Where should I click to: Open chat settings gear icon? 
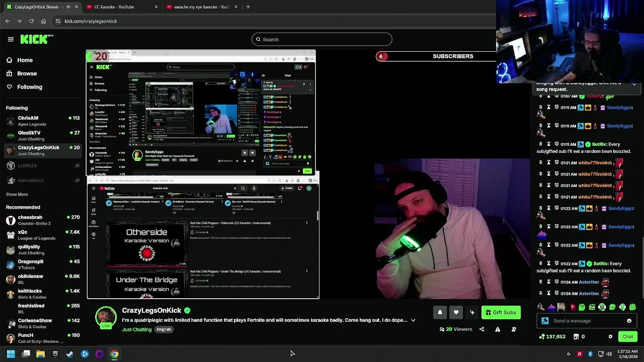tap(610, 337)
